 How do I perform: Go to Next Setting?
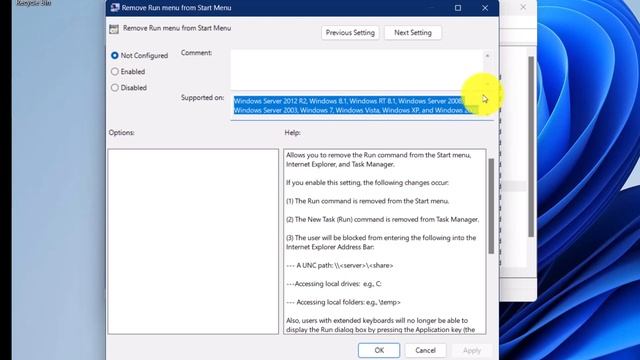tap(413, 33)
